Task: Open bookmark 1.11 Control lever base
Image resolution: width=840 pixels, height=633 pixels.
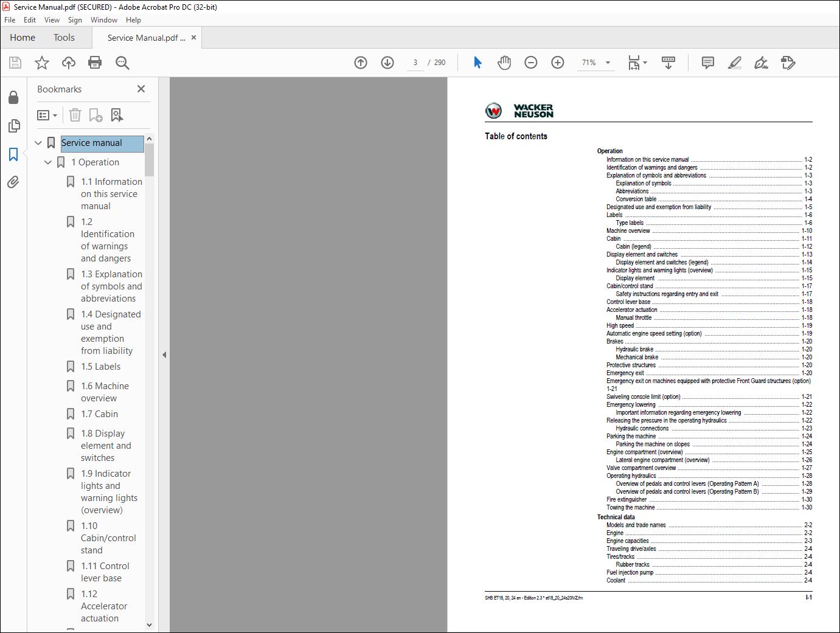Action: point(105,572)
